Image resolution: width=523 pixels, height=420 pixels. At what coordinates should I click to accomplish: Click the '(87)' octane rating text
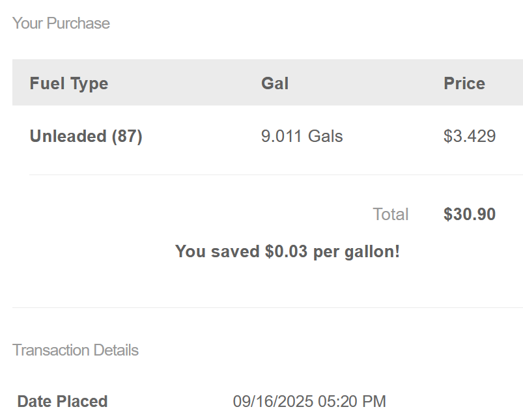(x=127, y=136)
